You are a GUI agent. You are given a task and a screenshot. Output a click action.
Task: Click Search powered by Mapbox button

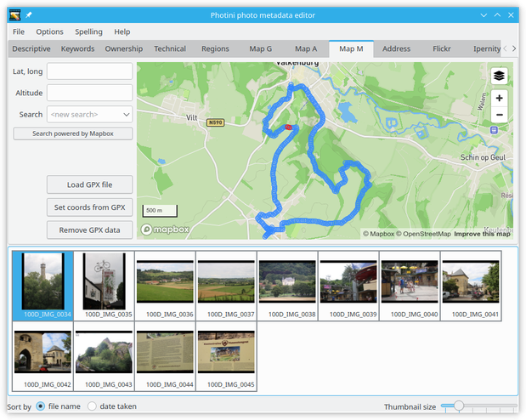(x=73, y=133)
